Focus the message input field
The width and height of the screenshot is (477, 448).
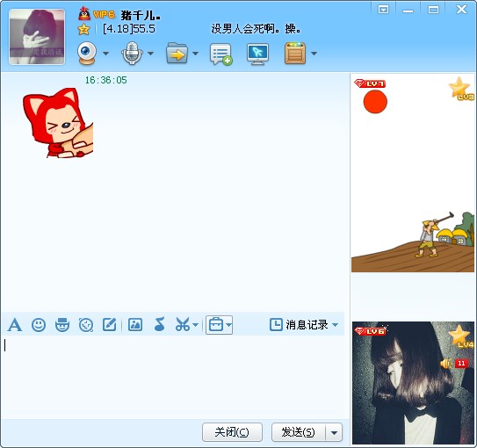173,377
